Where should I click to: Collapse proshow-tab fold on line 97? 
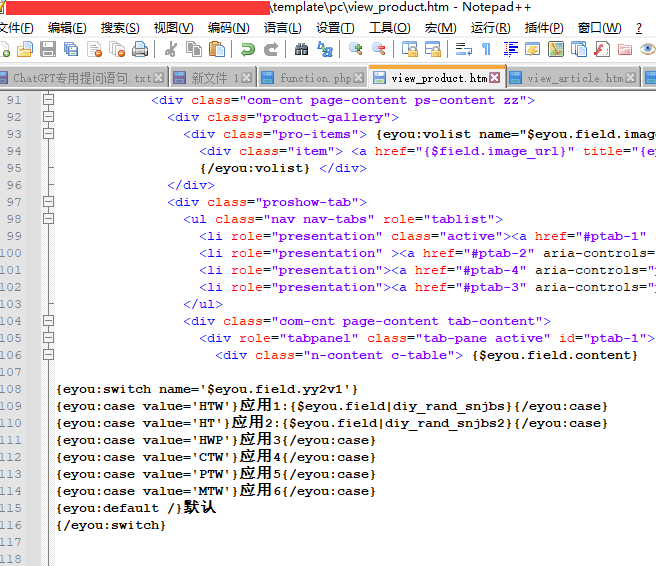tap(49, 202)
